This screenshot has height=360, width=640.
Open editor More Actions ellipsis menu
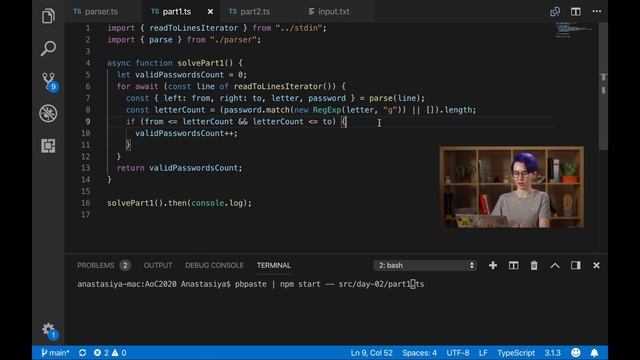(x=596, y=11)
